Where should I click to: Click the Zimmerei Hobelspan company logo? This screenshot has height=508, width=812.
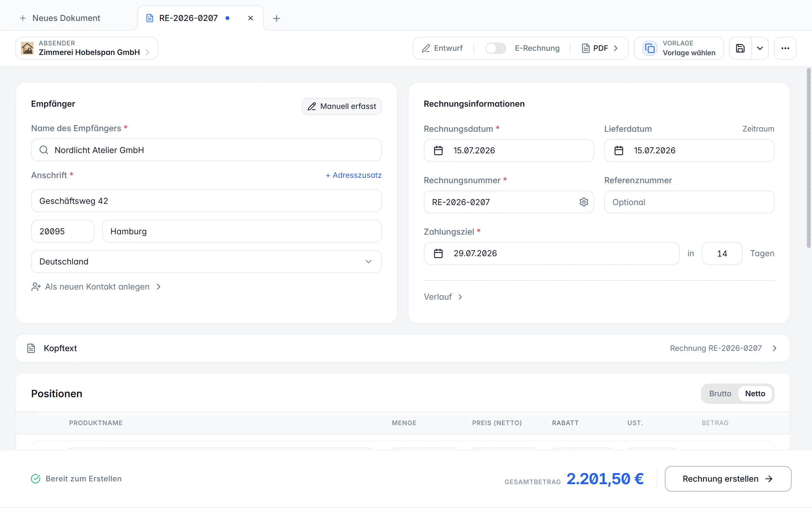tap(27, 48)
